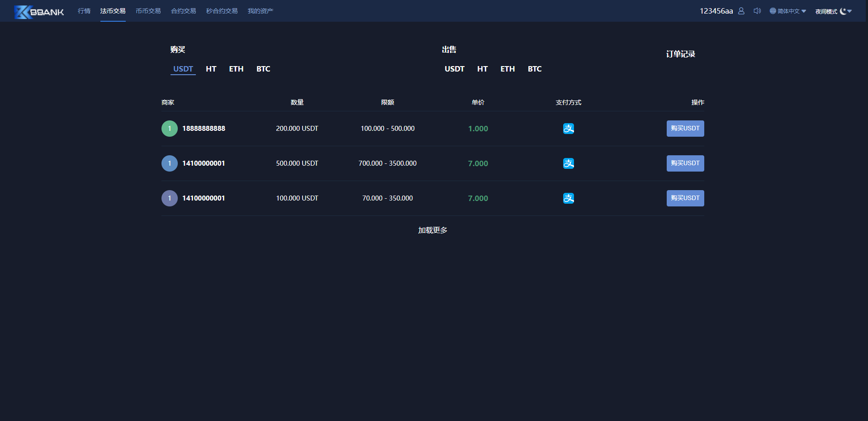Viewport: 868px width, 421px height.
Task: Select BTC under the 出售 section
Action: (x=535, y=69)
